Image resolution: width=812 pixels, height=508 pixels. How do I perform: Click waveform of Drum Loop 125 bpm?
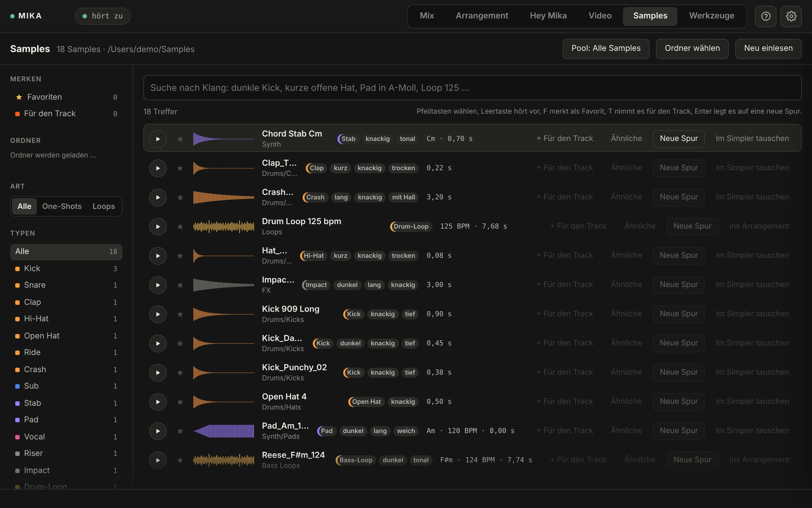[224, 226]
